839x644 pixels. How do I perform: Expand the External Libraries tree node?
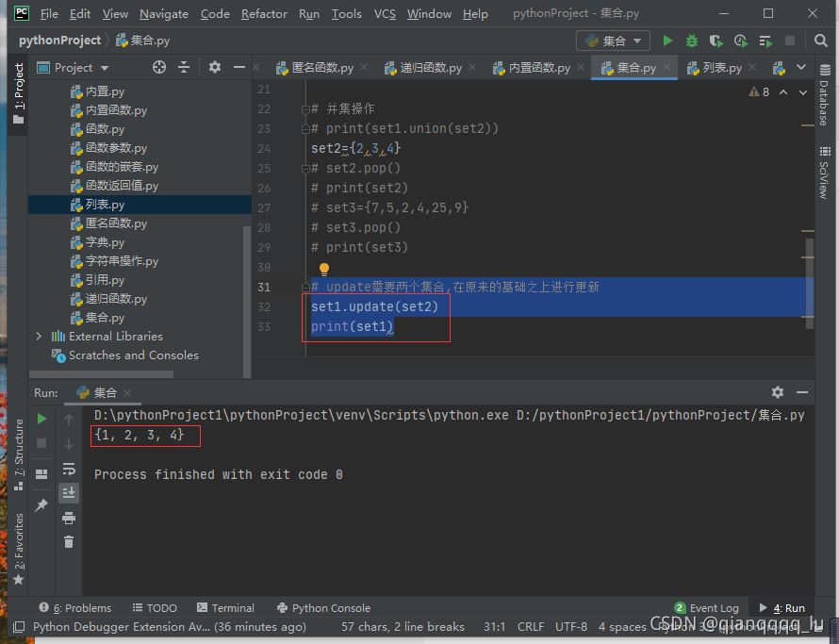(39, 337)
